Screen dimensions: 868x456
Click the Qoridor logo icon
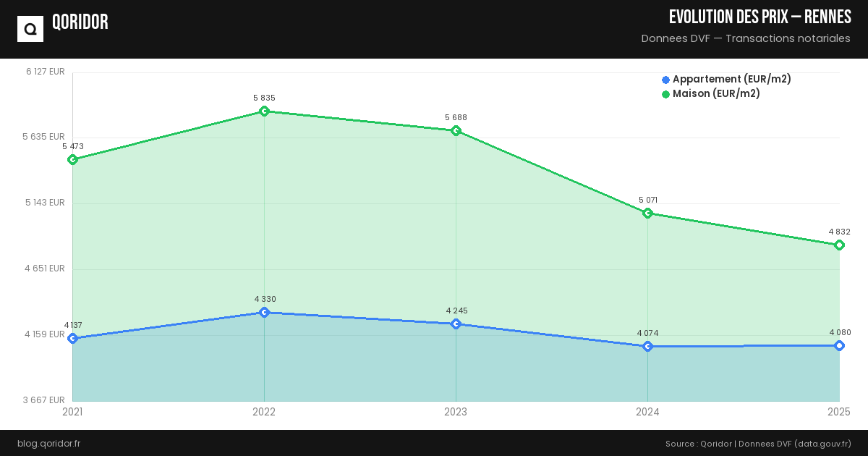click(30, 29)
